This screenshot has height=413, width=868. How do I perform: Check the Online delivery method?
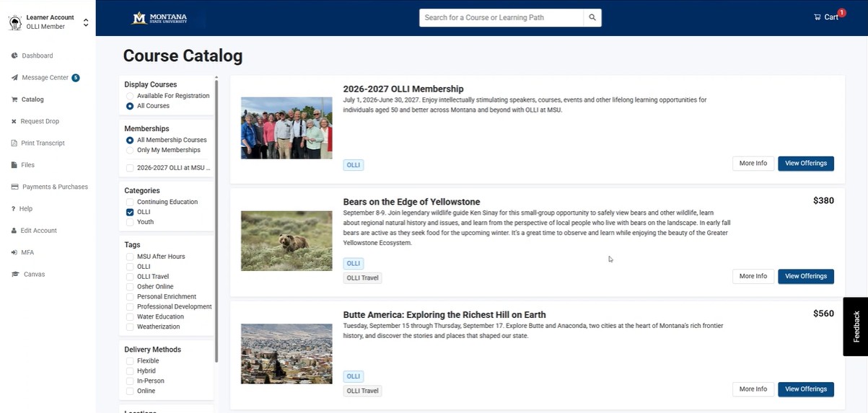pyautogui.click(x=130, y=391)
